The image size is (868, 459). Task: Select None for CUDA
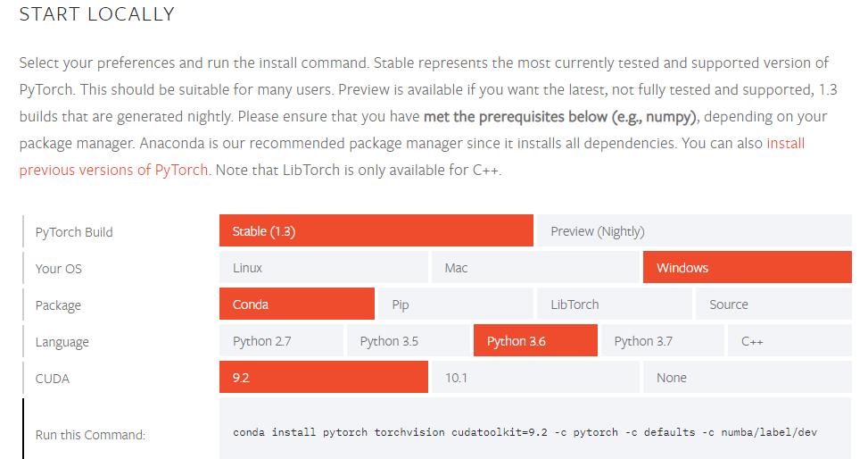pyautogui.click(x=747, y=378)
